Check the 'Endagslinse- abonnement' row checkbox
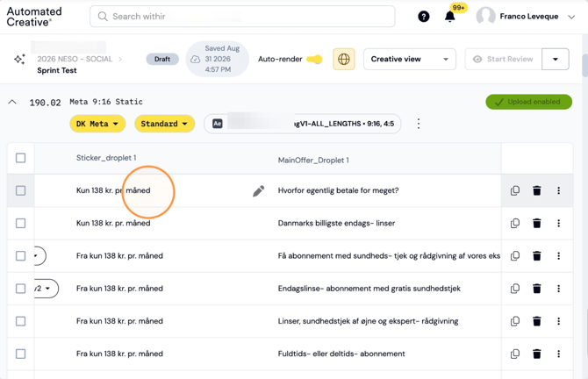 click(21, 289)
